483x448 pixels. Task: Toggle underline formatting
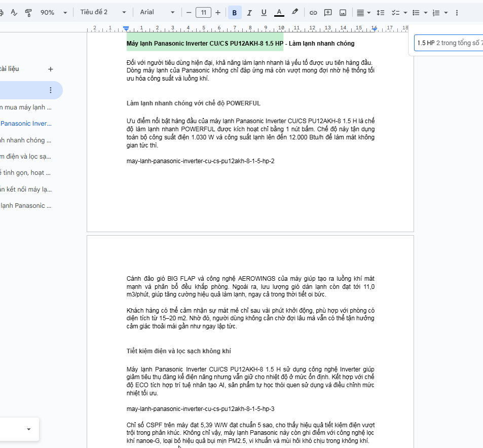click(264, 13)
